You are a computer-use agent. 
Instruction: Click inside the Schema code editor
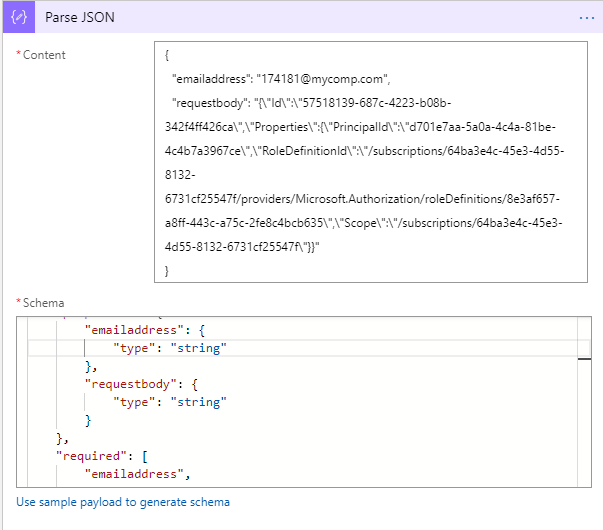[303, 402]
